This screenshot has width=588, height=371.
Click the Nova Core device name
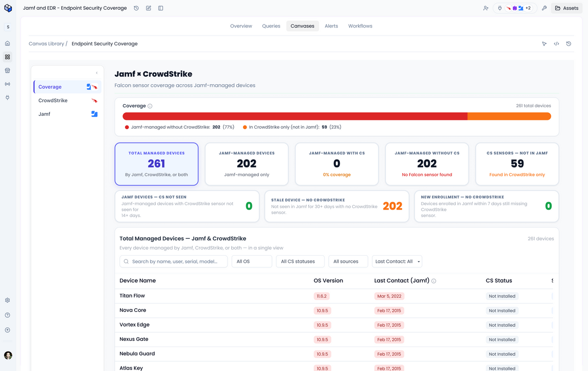tap(133, 310)
